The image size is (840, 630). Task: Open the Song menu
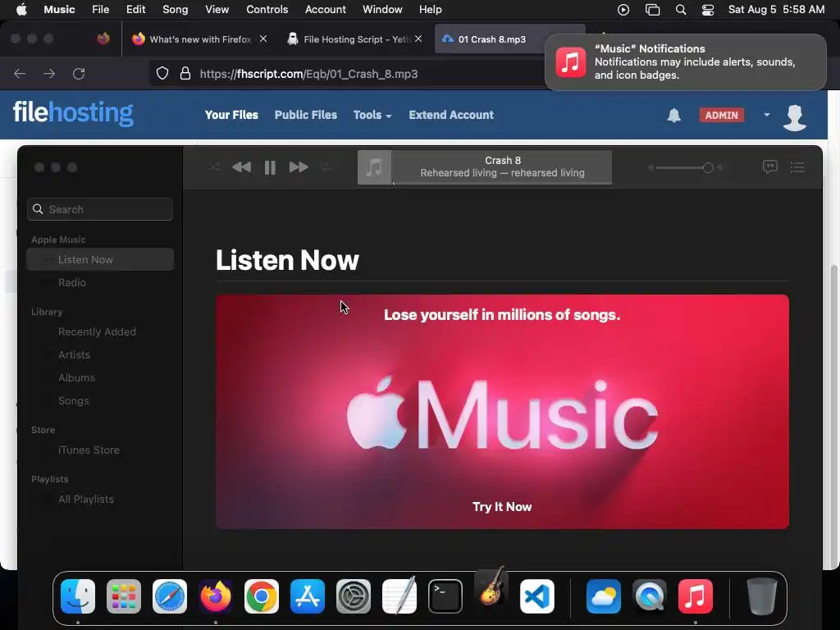pos(176,10)
